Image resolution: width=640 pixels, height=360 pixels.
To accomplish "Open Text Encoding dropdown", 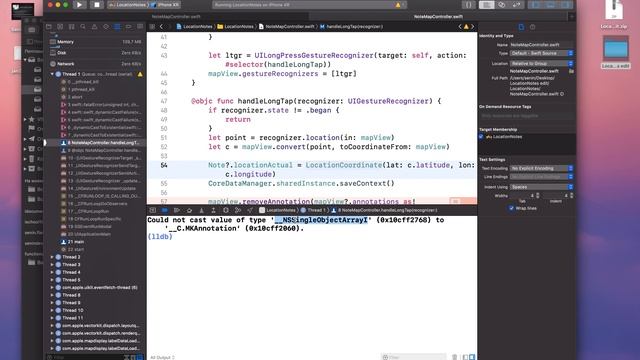I will click(x=542, y=168).
